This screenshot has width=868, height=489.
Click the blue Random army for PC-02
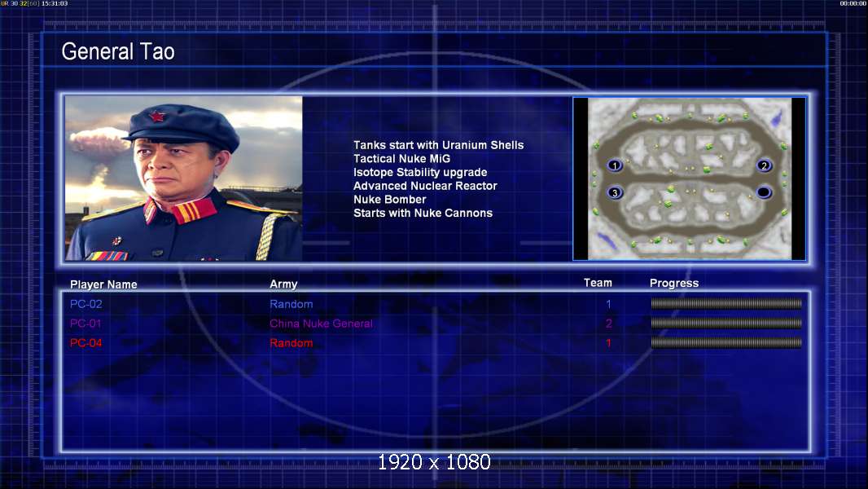coord(292,304)
